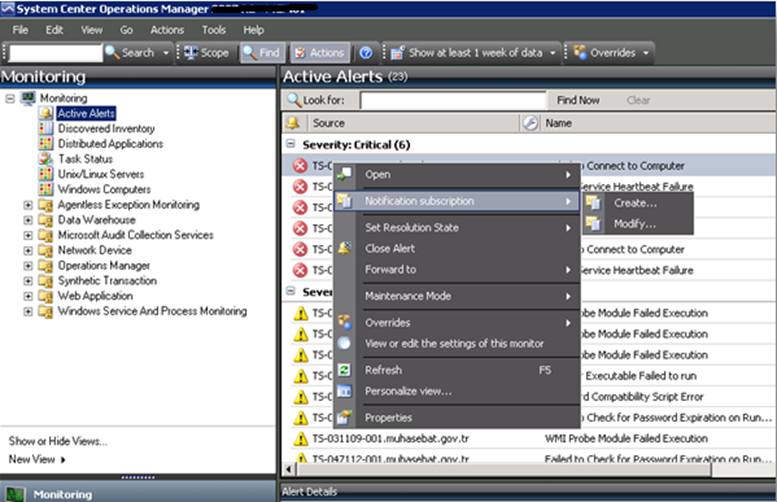This screenshot has height=502, width=777.
Task: Click the Properties icon in context menu
Action: click(x=344, y=417)
